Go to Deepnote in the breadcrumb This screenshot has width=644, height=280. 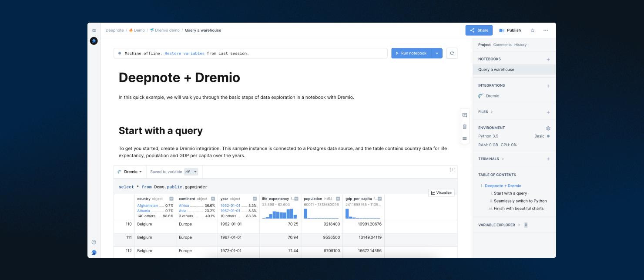click(114, 30)
